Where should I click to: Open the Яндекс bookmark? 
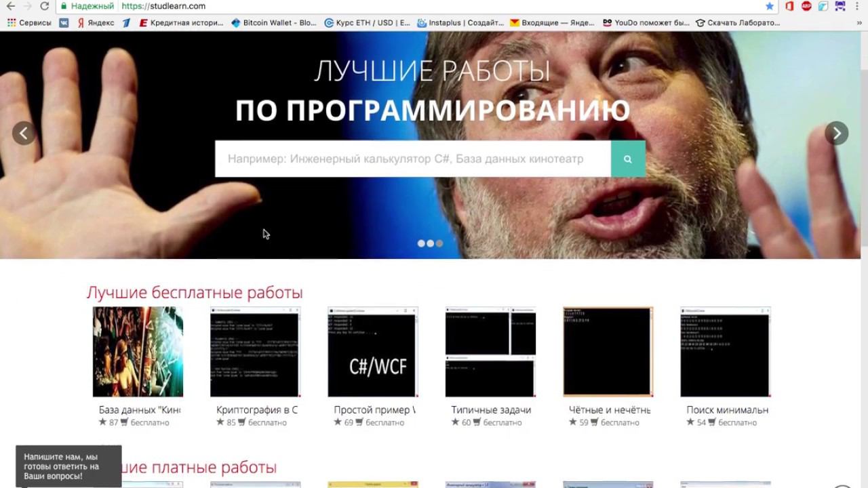(95, 22)
